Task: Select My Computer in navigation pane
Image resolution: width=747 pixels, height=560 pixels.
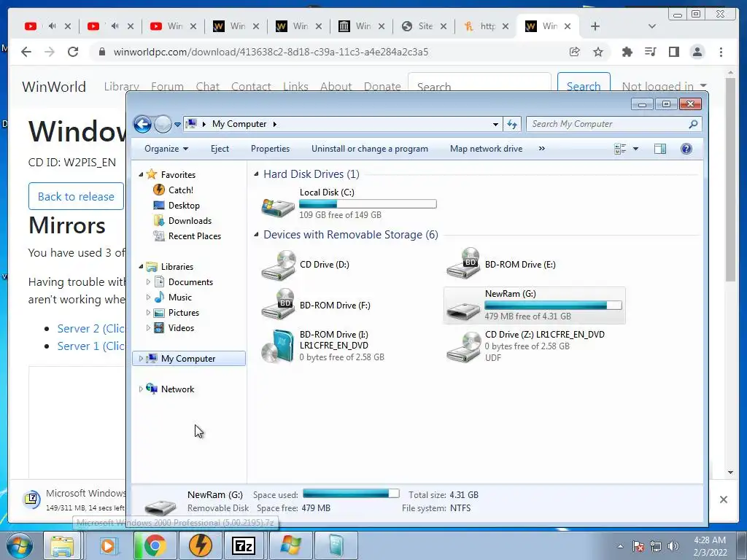Action: pos(189,359)
